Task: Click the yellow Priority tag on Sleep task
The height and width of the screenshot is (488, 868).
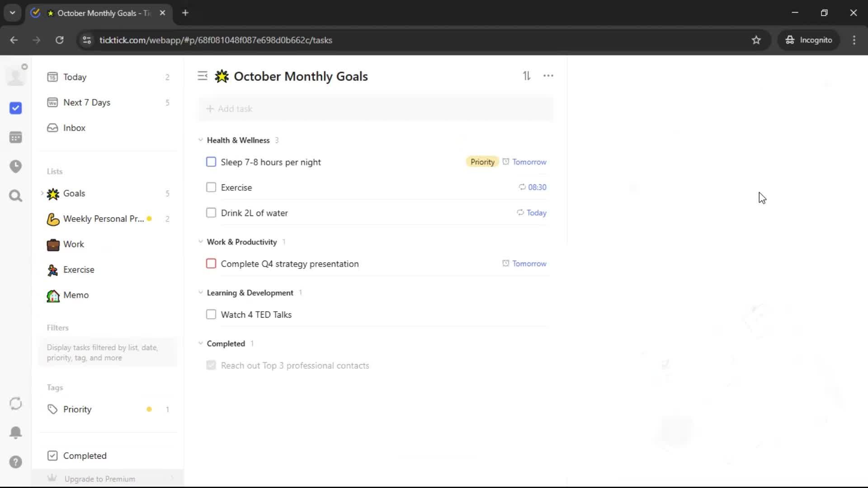Action: point(482,162)
